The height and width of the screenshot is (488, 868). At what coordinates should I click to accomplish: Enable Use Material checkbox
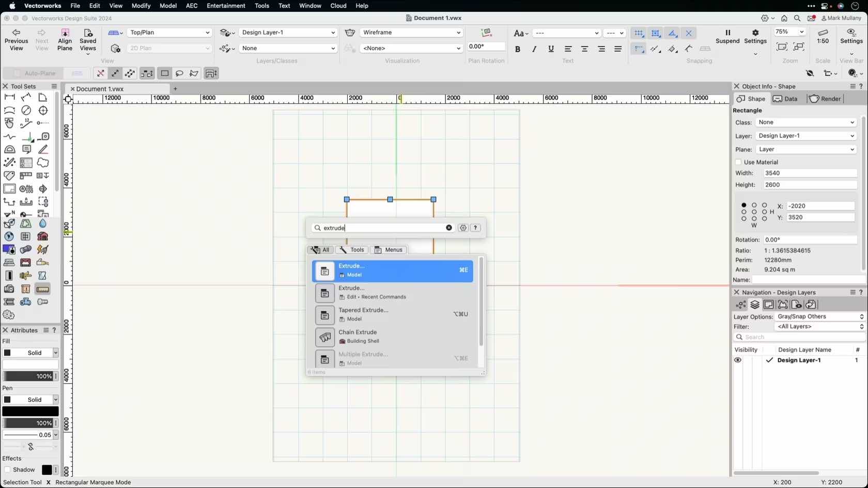pyautogui.click(x=738, y=162)
